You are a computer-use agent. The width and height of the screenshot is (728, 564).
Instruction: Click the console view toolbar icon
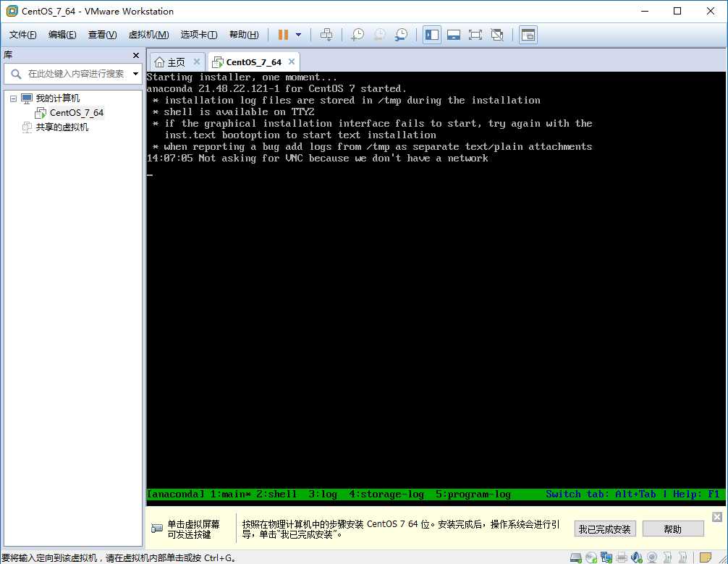(528, 35)
